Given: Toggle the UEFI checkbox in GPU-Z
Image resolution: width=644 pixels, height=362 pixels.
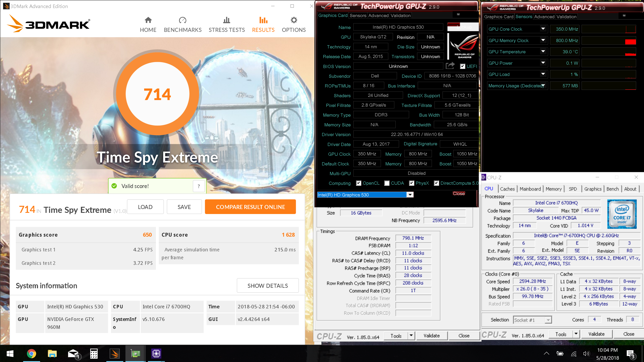Looking at the screenshot, I should 462,66.
